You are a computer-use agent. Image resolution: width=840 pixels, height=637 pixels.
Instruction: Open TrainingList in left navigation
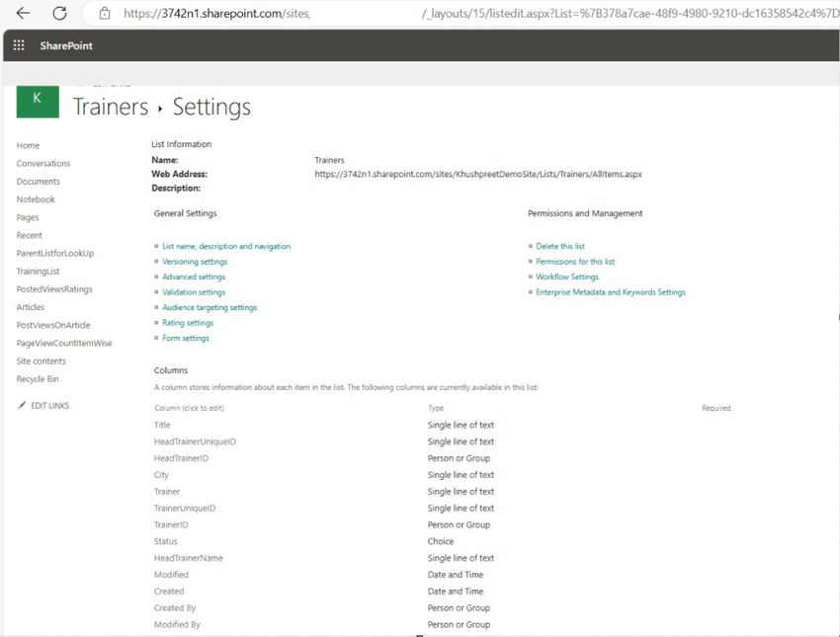pos(38,272)
